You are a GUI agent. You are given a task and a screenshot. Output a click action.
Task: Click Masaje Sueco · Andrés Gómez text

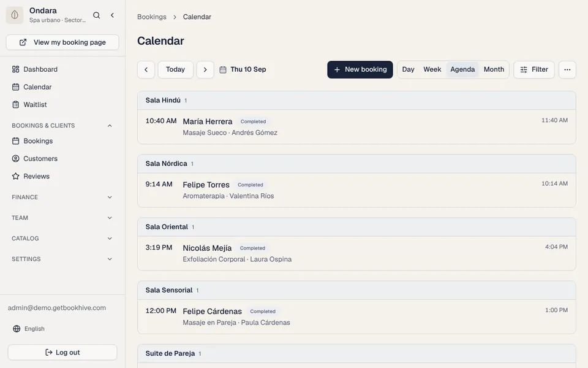click(x=230, y=132)
